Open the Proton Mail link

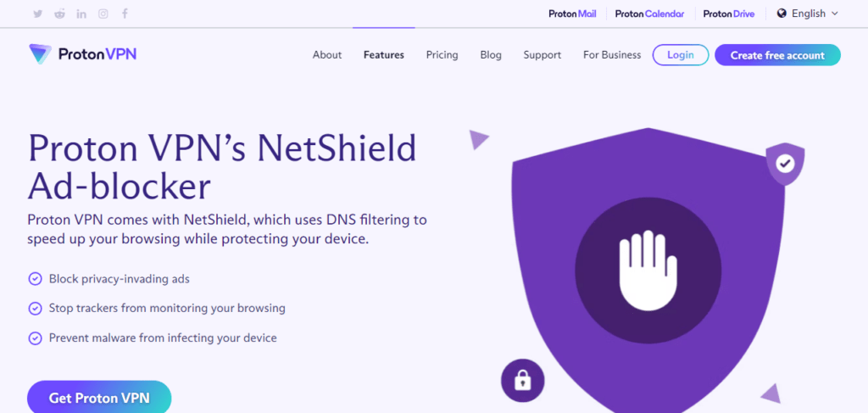pyautogui.click(x=572, y=14)
